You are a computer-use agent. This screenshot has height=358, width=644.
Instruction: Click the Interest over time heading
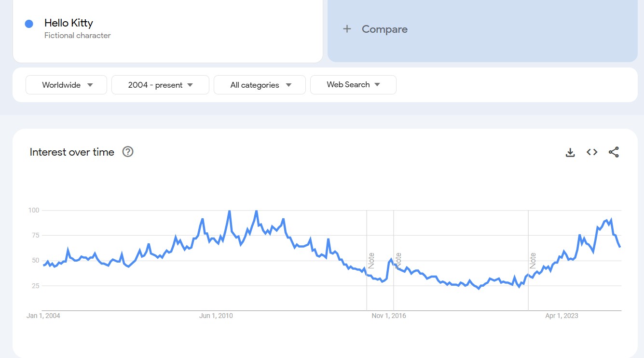(72, 152)
